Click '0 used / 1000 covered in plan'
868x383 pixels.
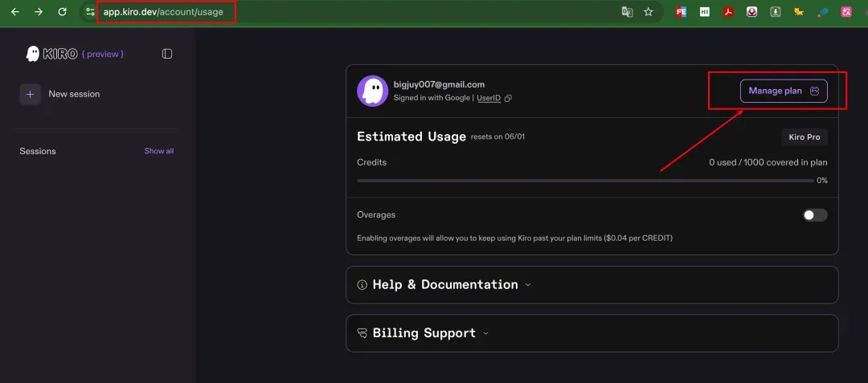768,162
